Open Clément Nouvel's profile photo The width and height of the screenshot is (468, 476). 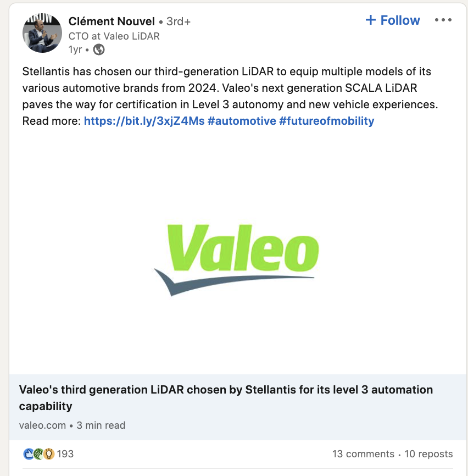pos(42,34)
